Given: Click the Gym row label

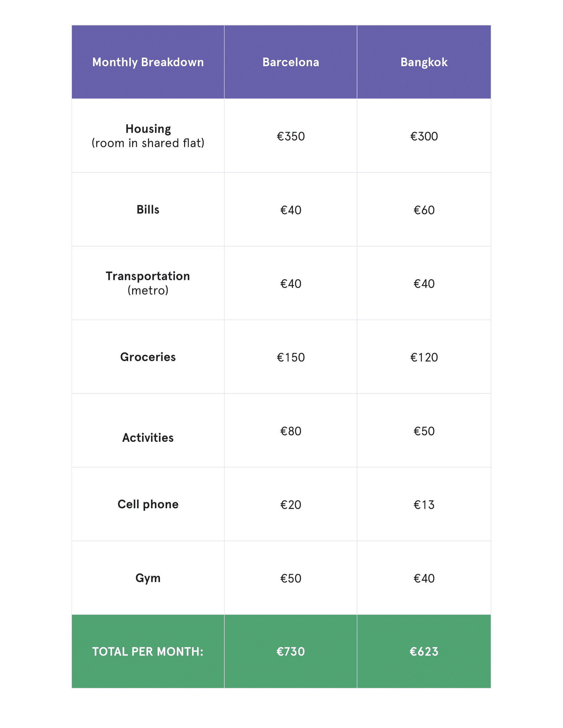Looking at the screenshot, I should [x=148, y=578].
